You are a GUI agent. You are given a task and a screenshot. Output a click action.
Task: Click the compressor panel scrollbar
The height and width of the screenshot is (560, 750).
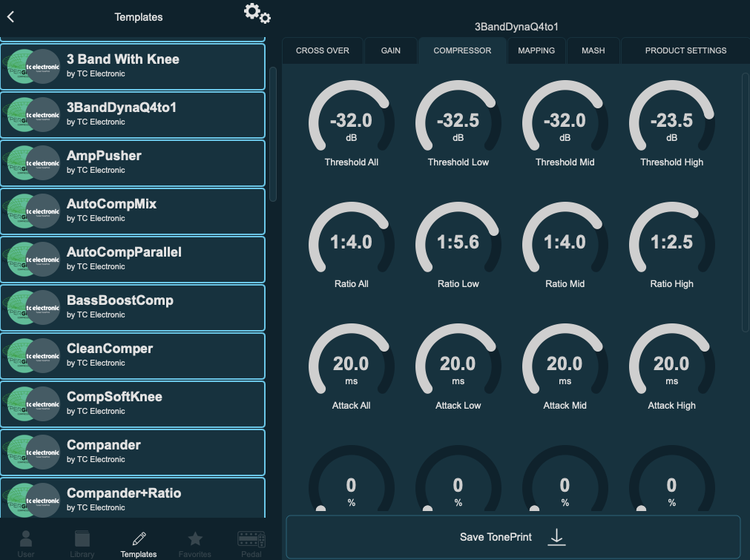(x=746, y=202)
